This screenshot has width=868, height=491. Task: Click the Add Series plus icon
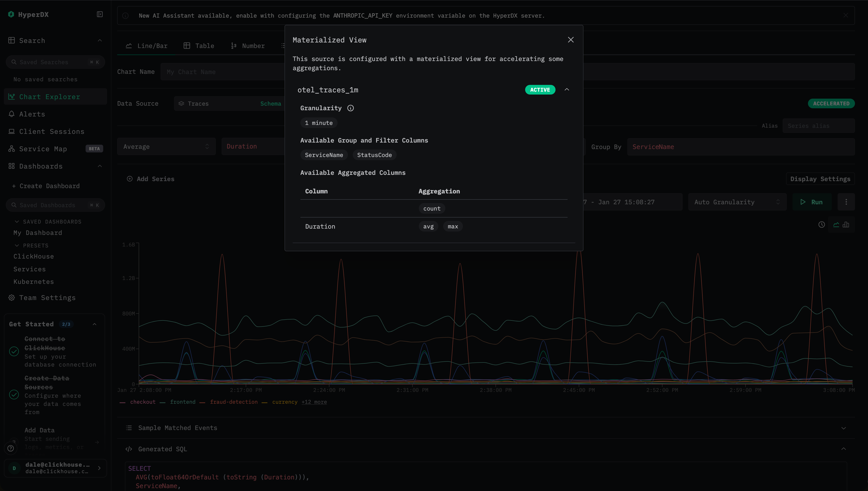tap(129, 179)
